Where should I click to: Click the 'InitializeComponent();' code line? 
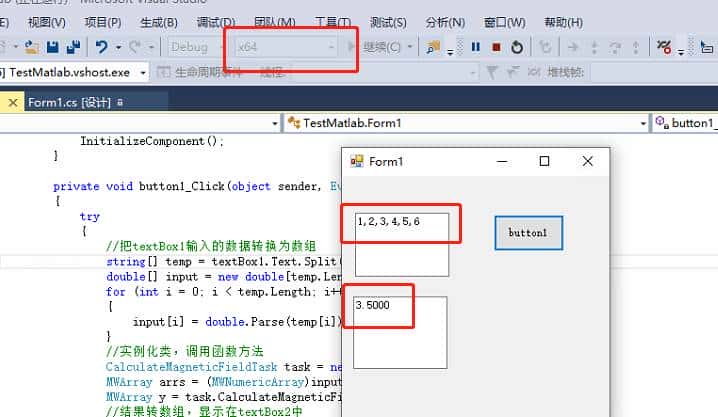(x=152, y=141)
